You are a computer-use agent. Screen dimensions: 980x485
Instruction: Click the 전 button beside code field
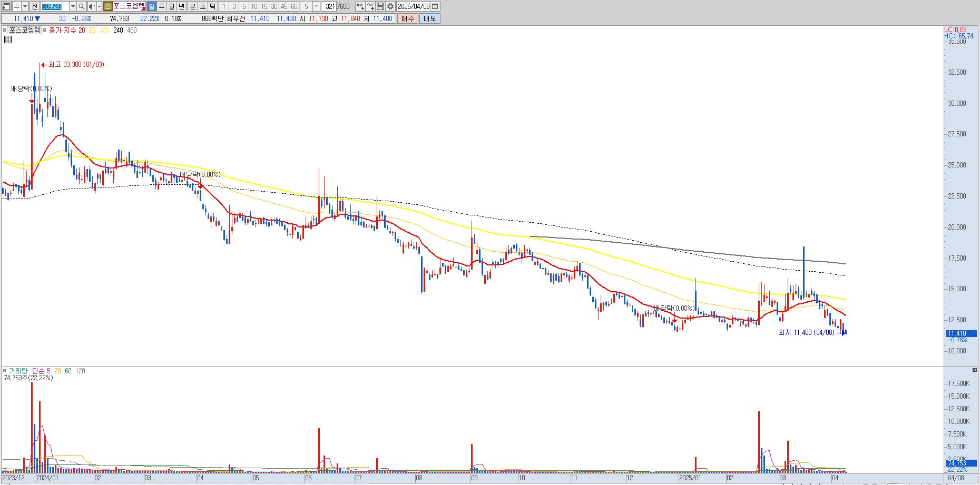[34, 6]
